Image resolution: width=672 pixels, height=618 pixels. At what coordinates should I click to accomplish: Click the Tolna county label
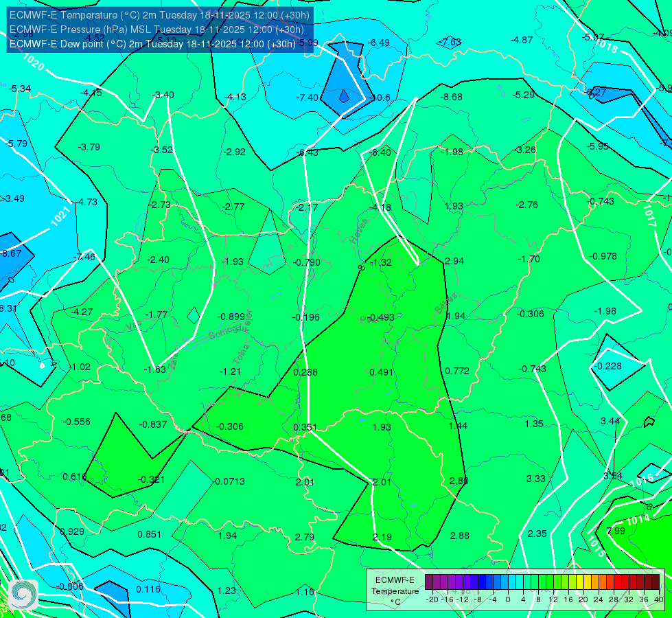(241, 355)
